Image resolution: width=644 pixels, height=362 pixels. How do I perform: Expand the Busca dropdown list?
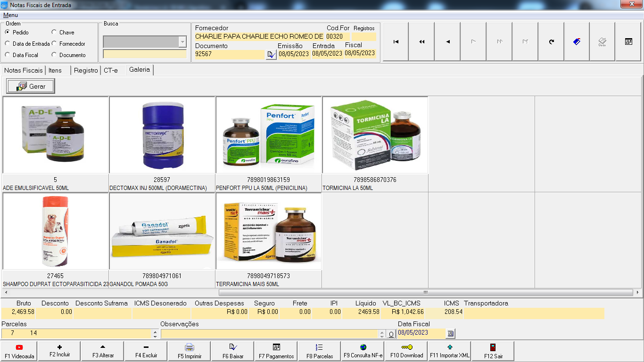182,42
